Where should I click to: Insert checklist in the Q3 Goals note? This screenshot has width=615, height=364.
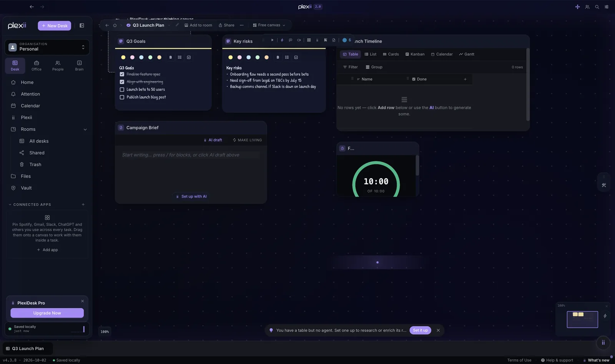pyautogui.click(x=189, y=58)
